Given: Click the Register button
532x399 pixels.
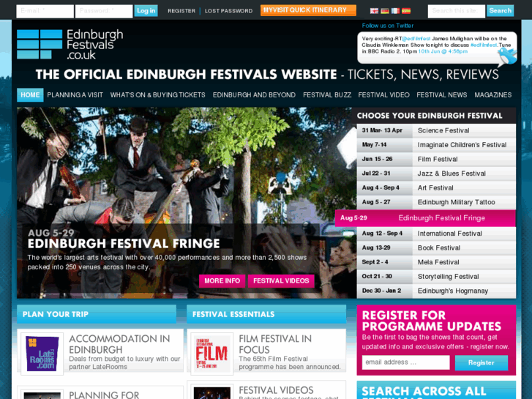Looking at the screenshot, I should tap(482, 362).
